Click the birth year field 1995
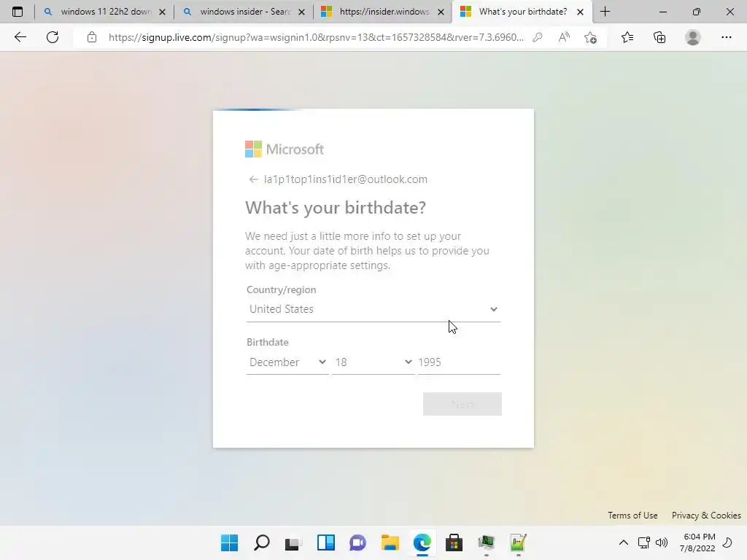 [x=460, y=362]
